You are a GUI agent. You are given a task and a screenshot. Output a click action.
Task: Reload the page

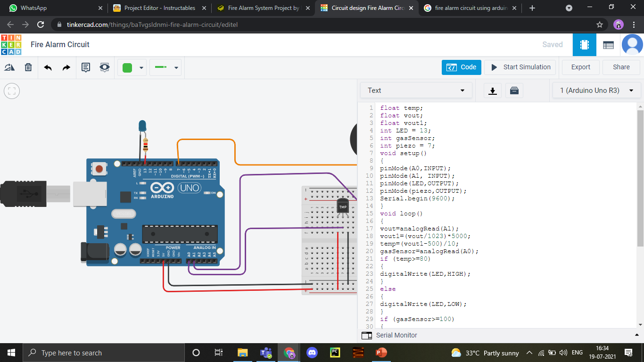41,25
